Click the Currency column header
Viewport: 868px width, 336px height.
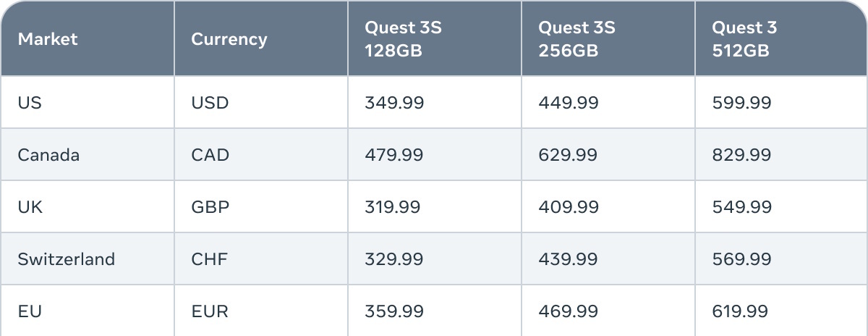click(x=229, y=39)
